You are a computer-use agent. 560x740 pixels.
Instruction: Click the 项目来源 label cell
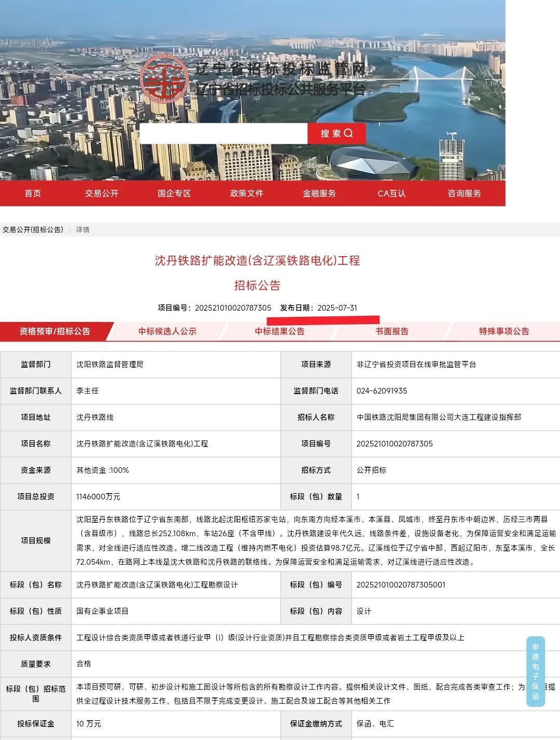(x=316, y=365)
